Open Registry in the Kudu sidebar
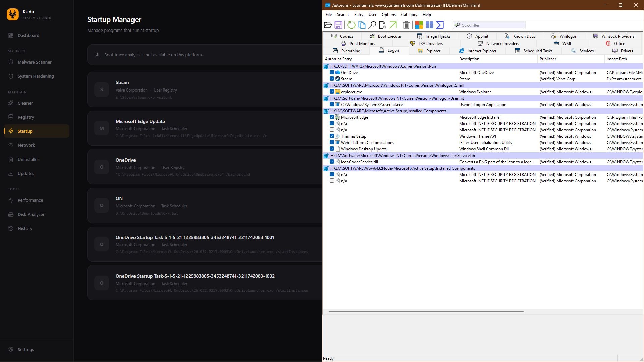 coord(37,117)
